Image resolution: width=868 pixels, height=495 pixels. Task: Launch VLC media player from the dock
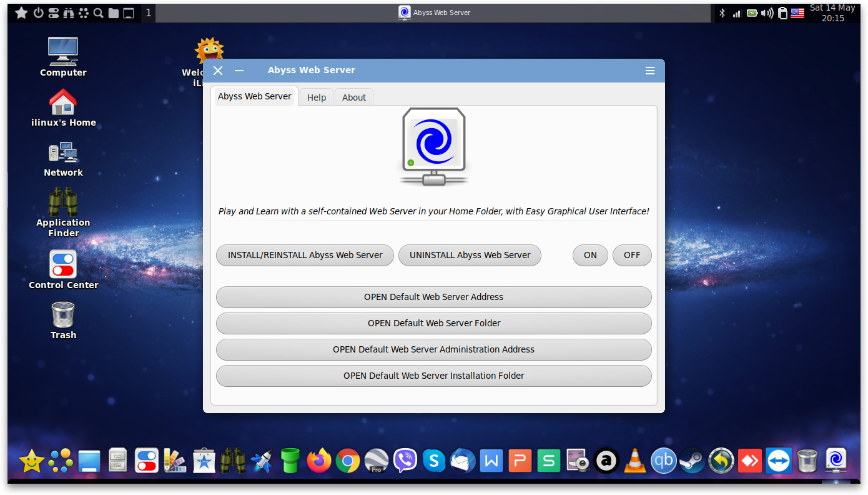coord(635,461)
